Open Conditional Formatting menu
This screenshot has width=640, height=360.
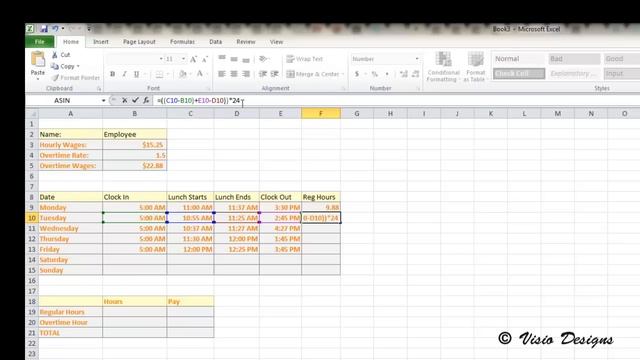tap(443, 67)
